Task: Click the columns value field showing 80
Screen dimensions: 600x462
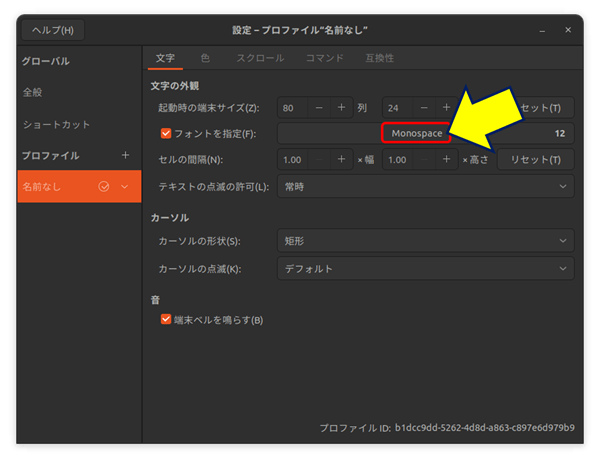Action: point(293,108)
